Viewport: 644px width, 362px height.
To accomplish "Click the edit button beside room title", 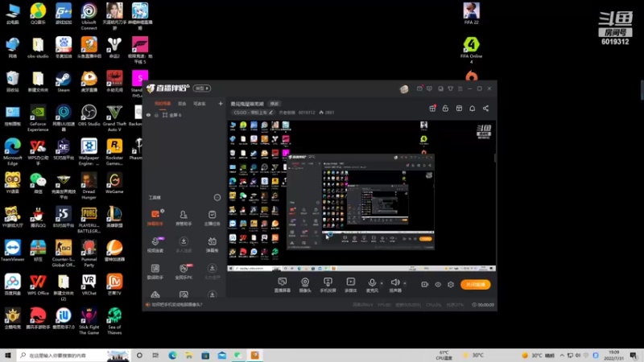I will coord(274,104).
